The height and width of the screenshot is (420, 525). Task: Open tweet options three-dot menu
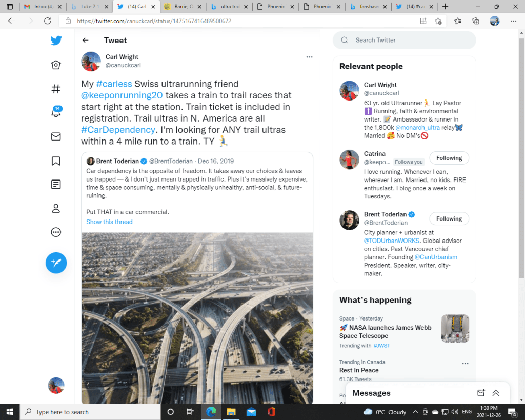[309, 57]
